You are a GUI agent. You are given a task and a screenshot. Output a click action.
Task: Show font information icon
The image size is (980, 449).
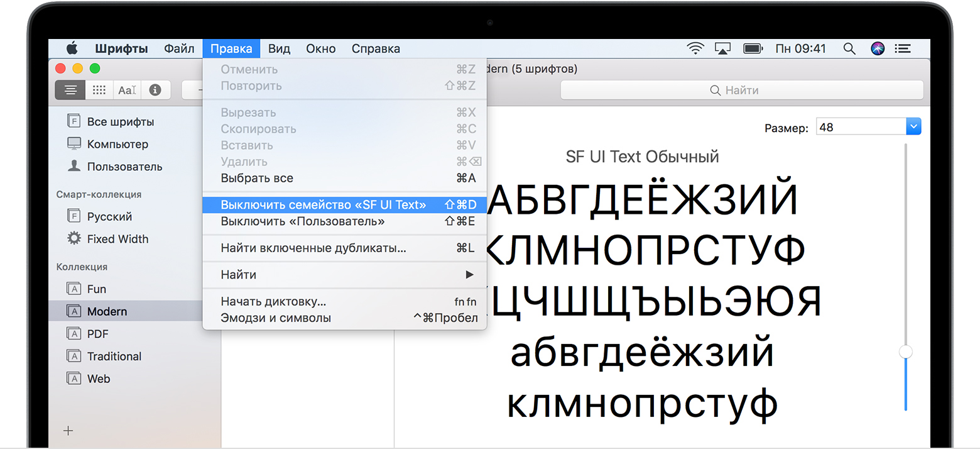coord(155,90)
